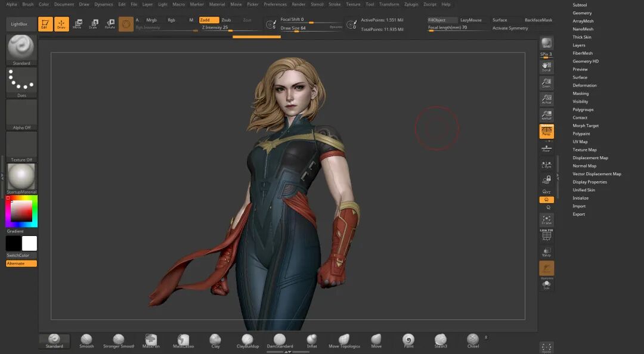Adjust Focal Shift slider

point(311,20)
